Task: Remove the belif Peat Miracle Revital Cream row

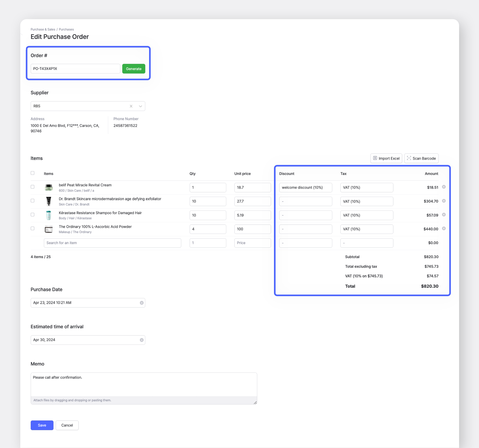Action: tap(444, 187)
